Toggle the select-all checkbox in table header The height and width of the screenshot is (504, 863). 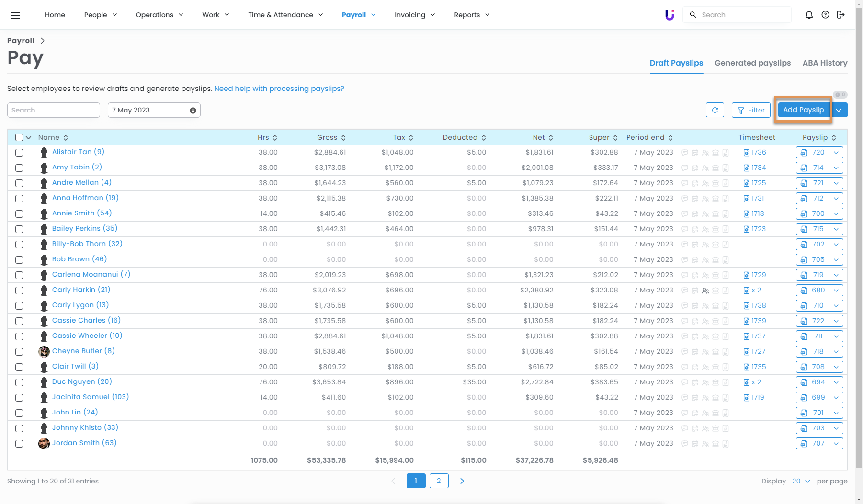[19, 138]
